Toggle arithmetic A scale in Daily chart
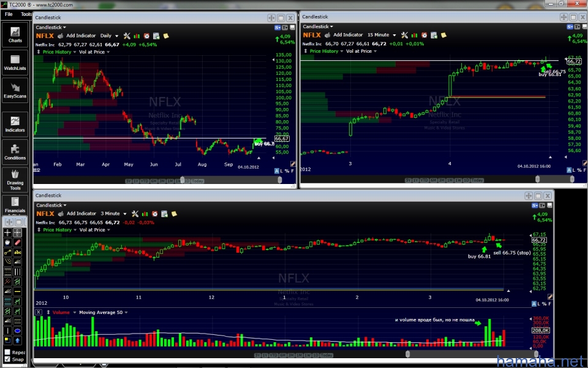The height and width of the screenshot is (368, 588). click(277, 171)
